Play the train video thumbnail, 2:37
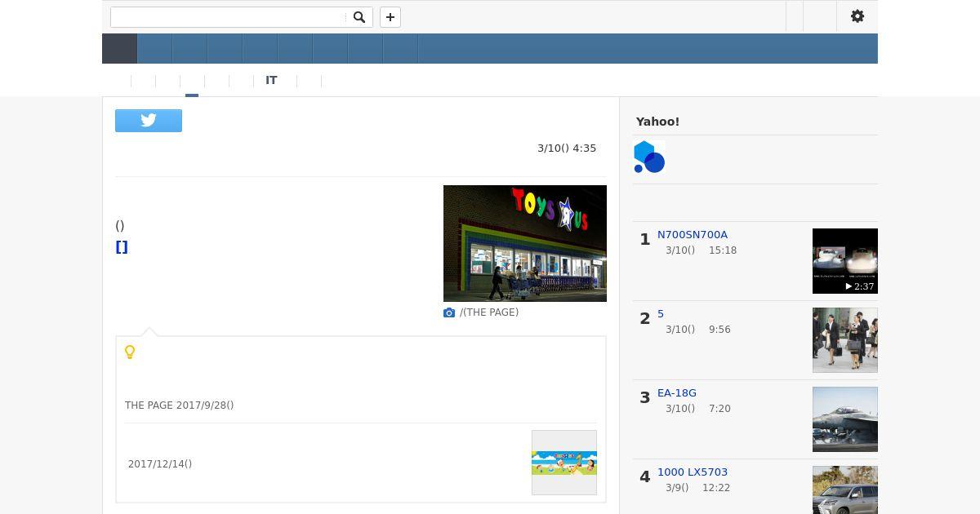Screen dimensions: 980x514 (845, 261)
